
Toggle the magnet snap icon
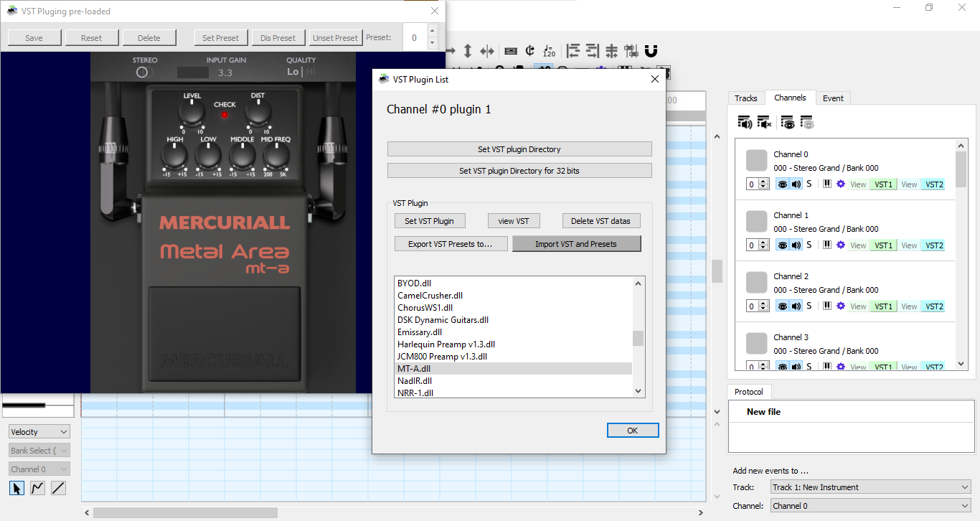point(651,51)
